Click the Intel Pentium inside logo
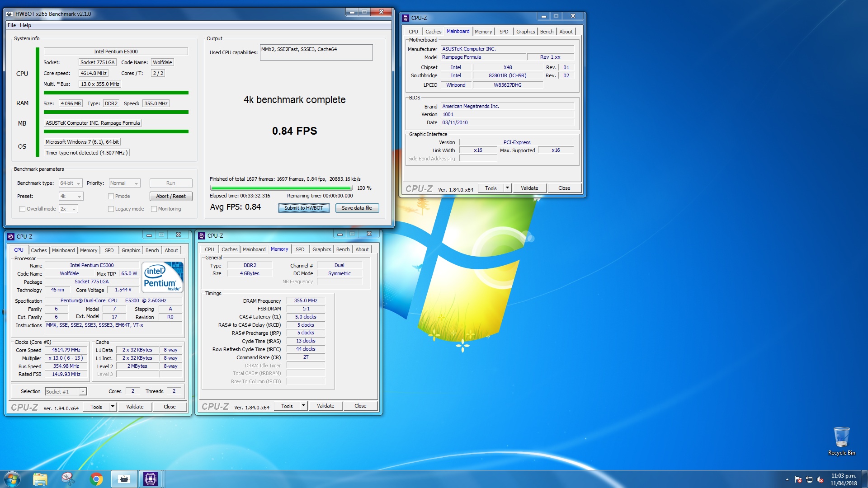 pos(162,277)
